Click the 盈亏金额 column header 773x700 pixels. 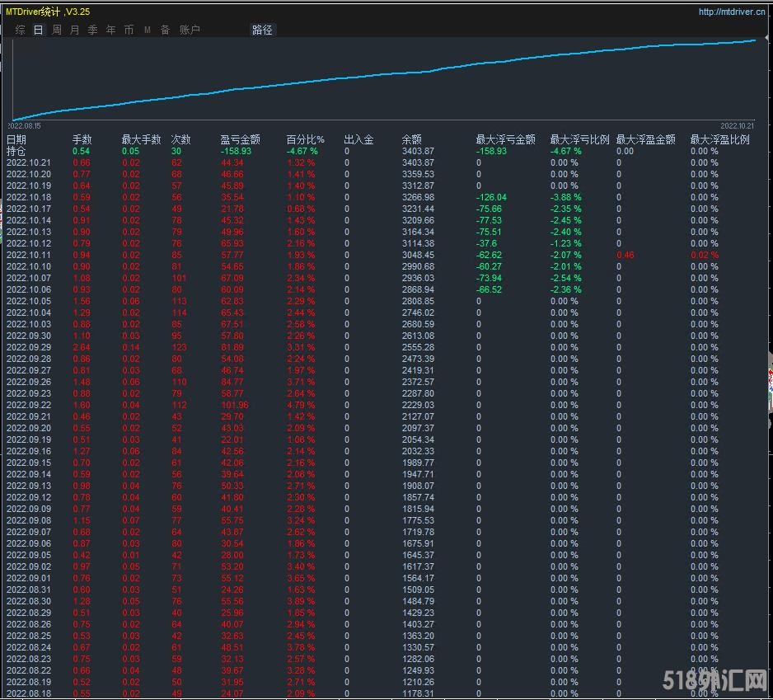click(240, 139)
